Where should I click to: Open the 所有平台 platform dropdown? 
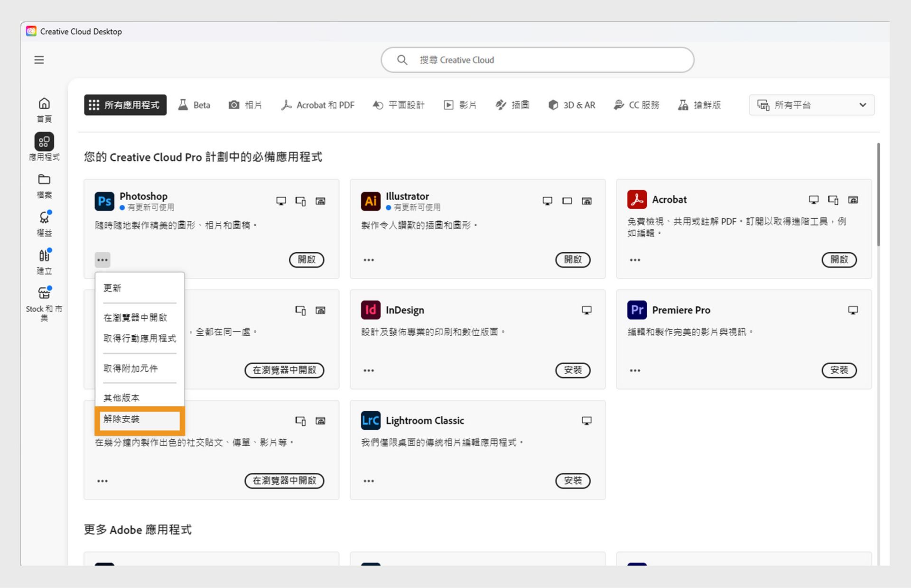point(811,105)
